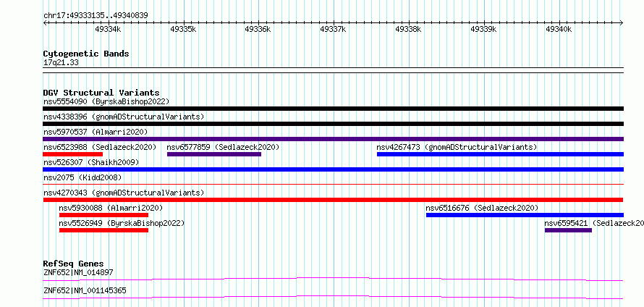Select the blue nsv526307 variant bar

[x=333, y=169]
